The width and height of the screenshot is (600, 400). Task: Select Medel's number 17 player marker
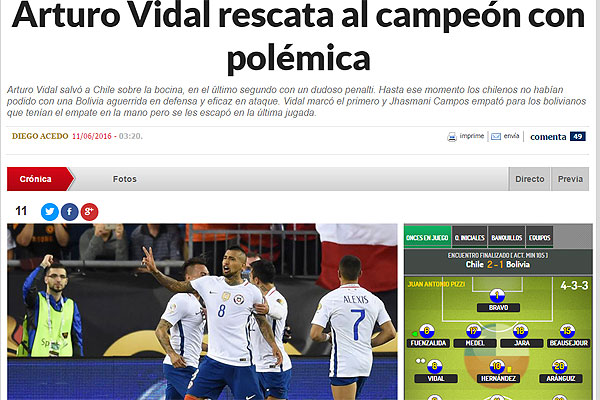point(473,331)
